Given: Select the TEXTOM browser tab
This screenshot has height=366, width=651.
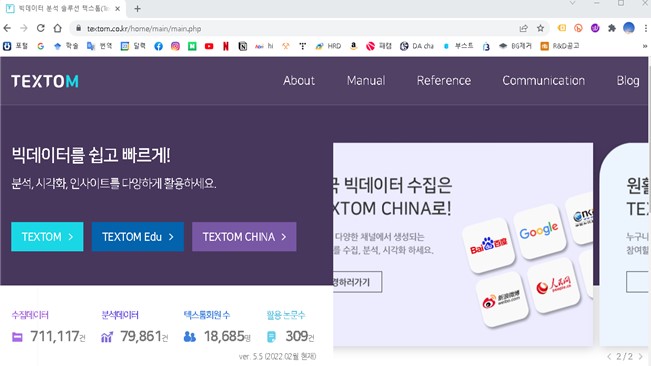Looking at the screenshot, I should point(62,9).
